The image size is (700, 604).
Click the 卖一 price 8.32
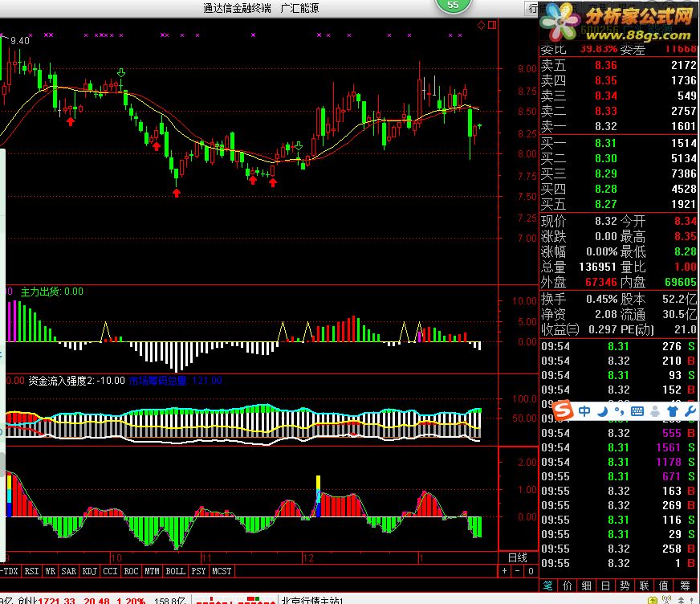606,126
